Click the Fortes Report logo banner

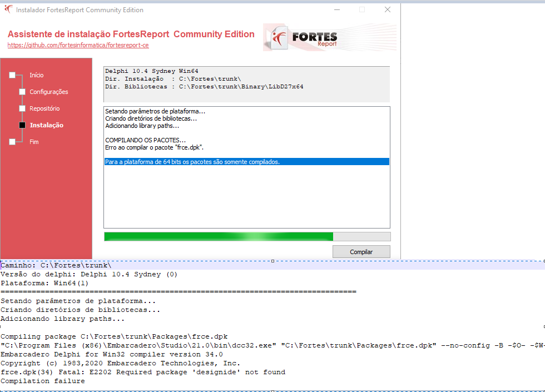point(329,38)
